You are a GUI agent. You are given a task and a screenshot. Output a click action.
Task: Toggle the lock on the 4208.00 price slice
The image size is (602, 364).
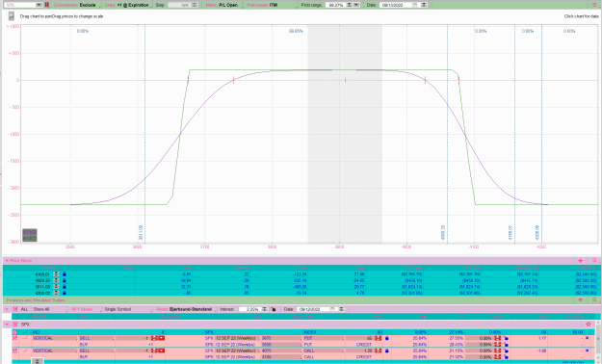click(65, 293)
